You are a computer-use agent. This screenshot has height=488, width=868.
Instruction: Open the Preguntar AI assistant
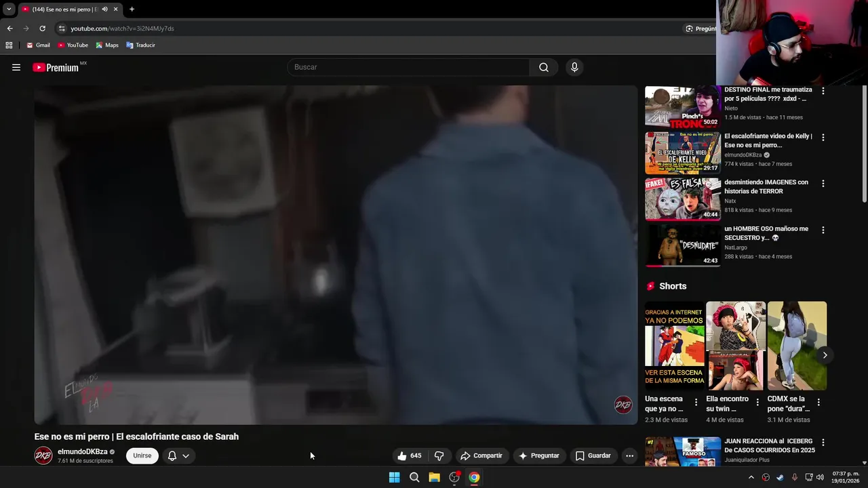click(x=539, y=455)
